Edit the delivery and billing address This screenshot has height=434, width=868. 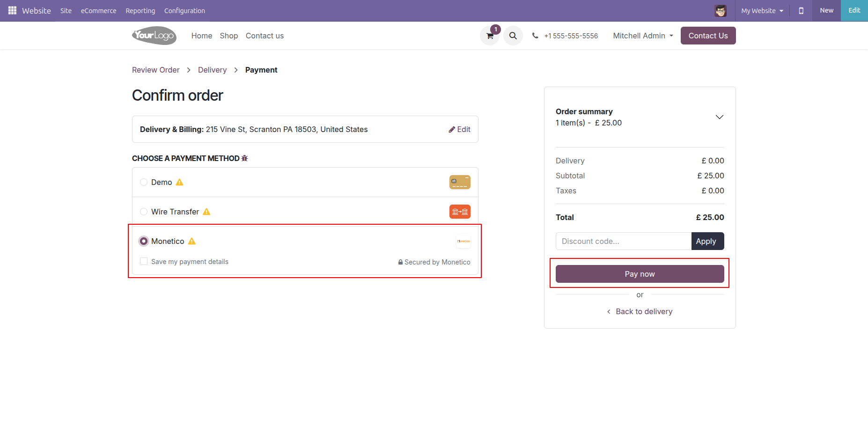pyautogui.click(x=459, y=129)
